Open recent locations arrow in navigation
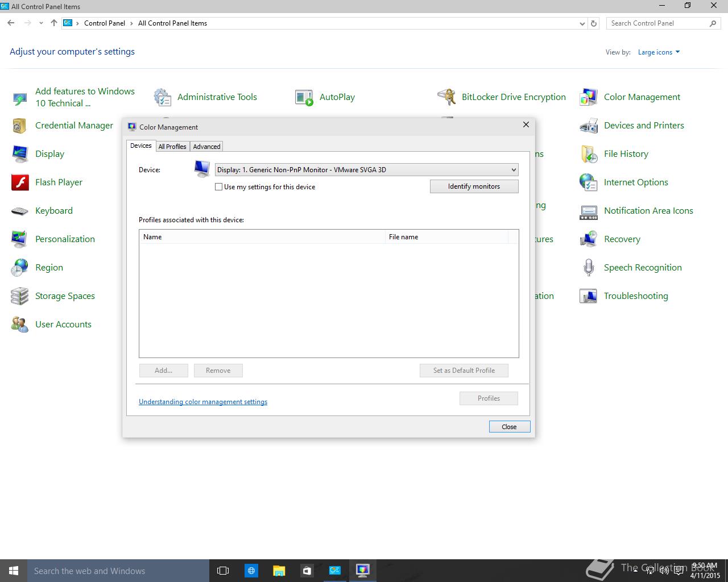The height and width of the screenshot is (582, 728). tap(41, 23)
